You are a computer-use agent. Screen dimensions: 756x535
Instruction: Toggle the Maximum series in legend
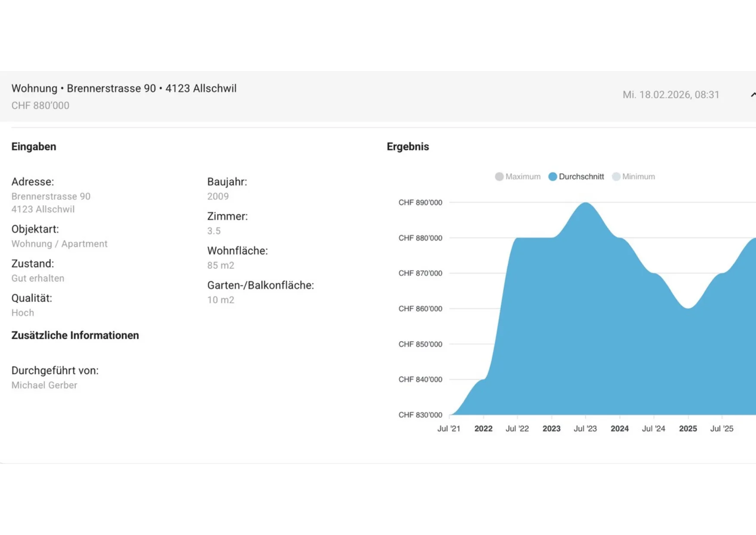coord(518,177)
